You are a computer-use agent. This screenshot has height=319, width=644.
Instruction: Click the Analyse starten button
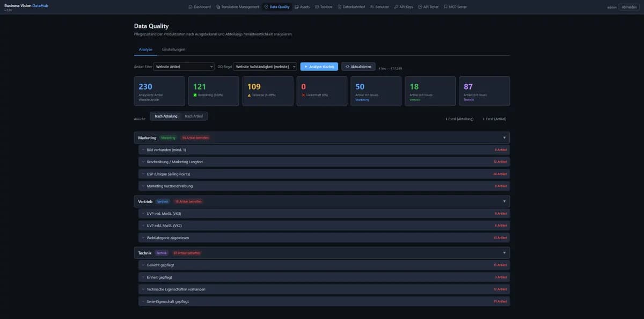(x=319, y=67)
